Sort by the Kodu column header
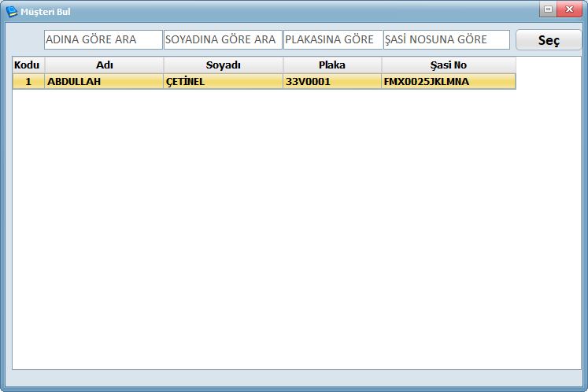This screenshot has width=588, height=392. [28, 65]
